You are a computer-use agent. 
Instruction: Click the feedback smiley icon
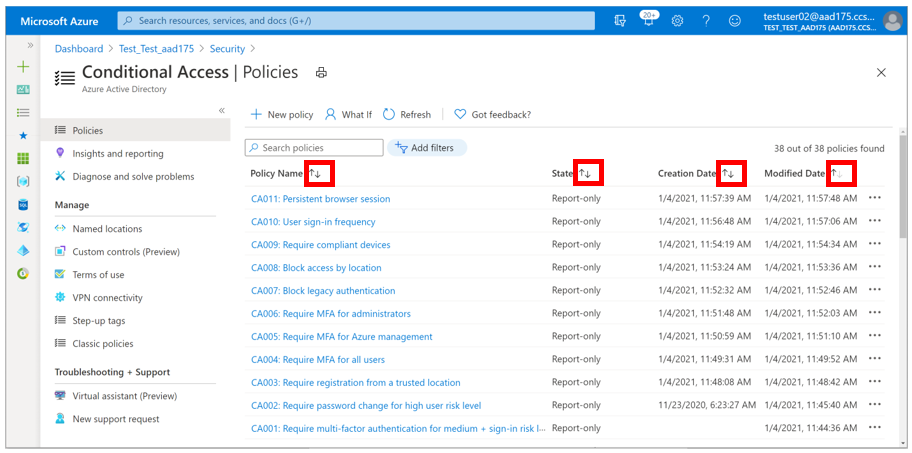(735, 21)
